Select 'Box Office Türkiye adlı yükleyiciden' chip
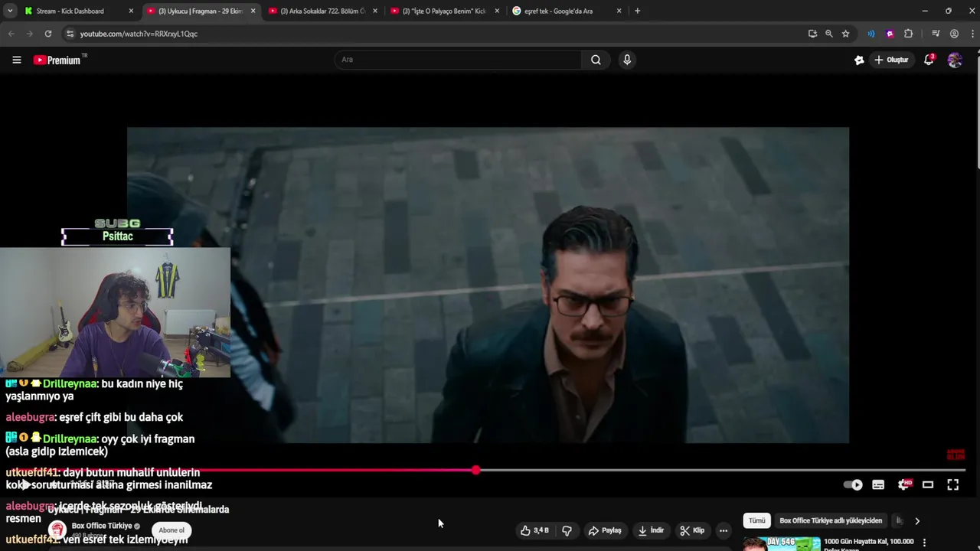The image size is (980, 551). click(x=831, y=520)
